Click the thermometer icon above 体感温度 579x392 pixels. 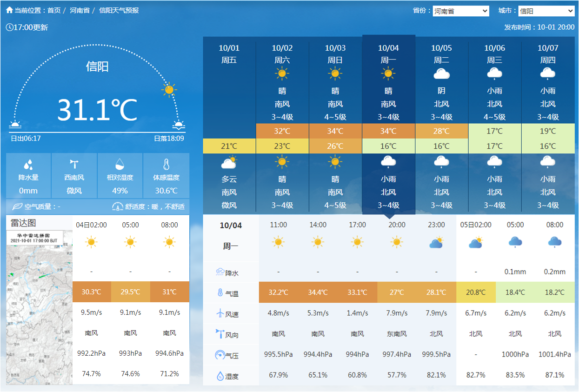[x=166, y=164]
